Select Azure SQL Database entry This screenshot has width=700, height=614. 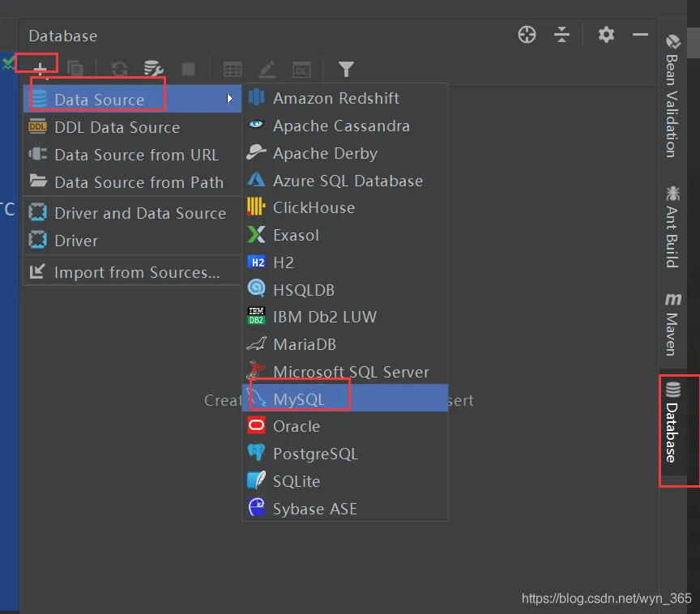click(x=345, y=181)
